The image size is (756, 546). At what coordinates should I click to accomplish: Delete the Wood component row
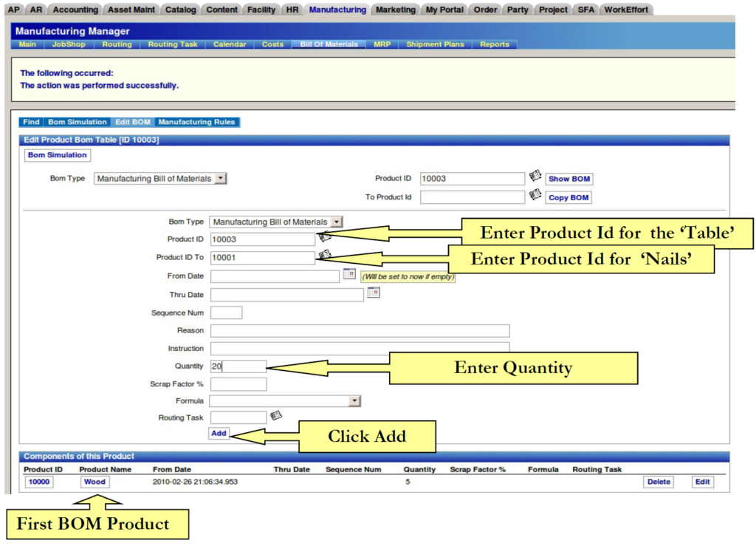click(x=658, y=482)
